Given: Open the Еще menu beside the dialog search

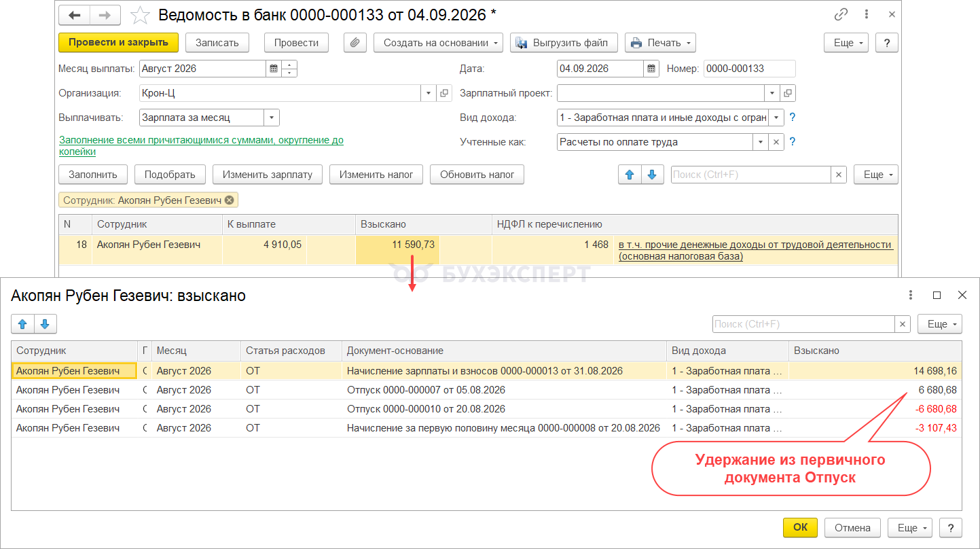Looking at the screenshot, I should (940, 324).
